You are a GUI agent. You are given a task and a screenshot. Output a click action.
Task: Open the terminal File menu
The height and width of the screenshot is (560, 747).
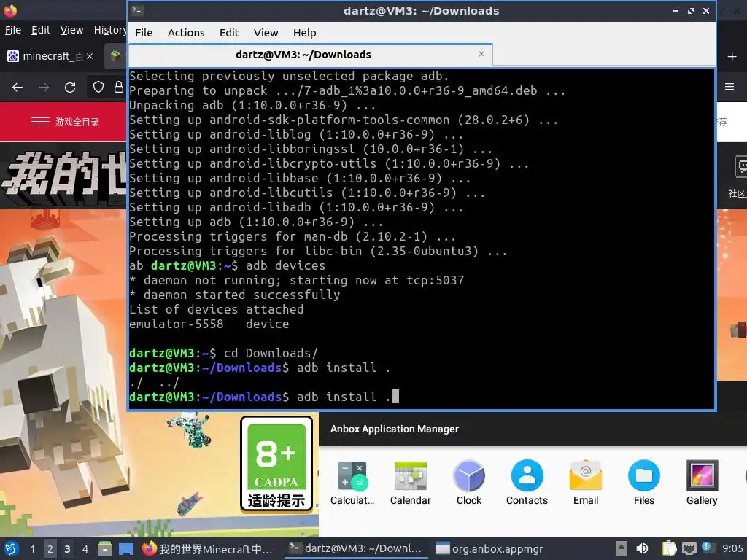(144, 33)
